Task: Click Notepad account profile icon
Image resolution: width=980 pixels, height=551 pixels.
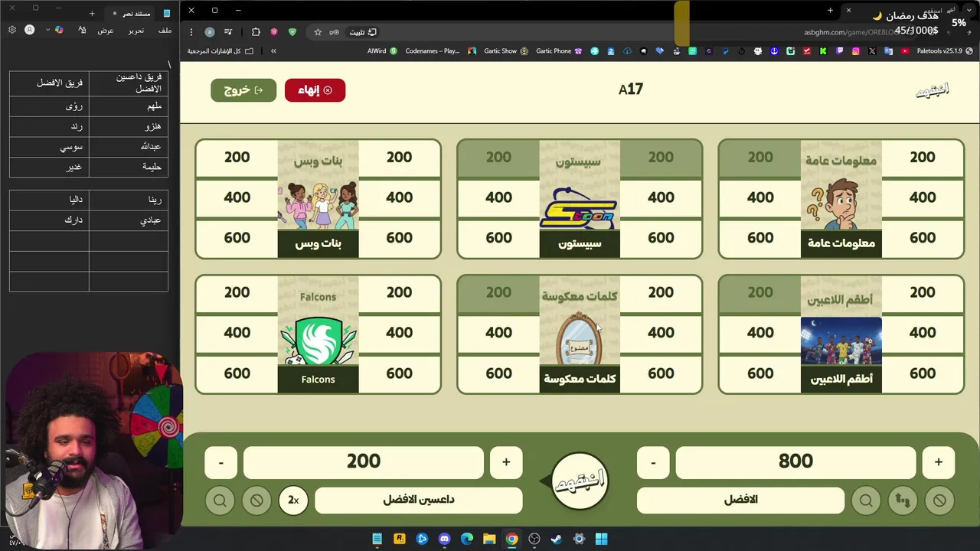Action: coord(29,30)
